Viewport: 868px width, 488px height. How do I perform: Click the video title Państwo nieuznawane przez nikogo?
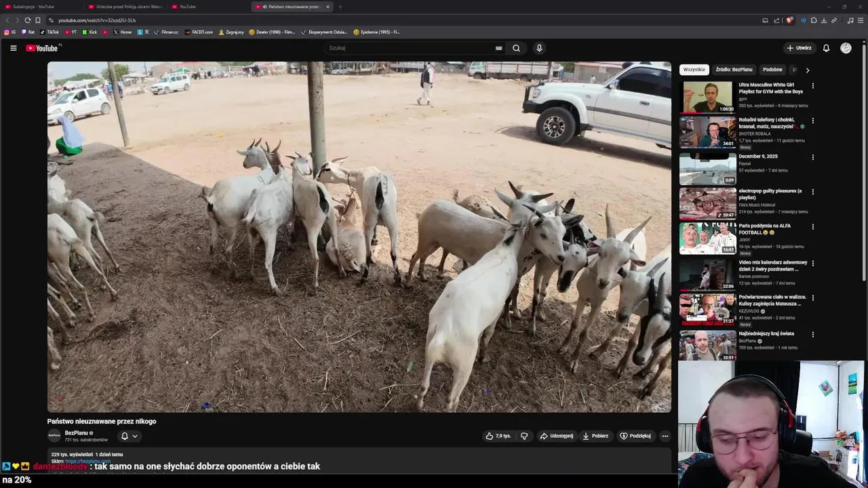pyautogui.click(x=102, y=422)
